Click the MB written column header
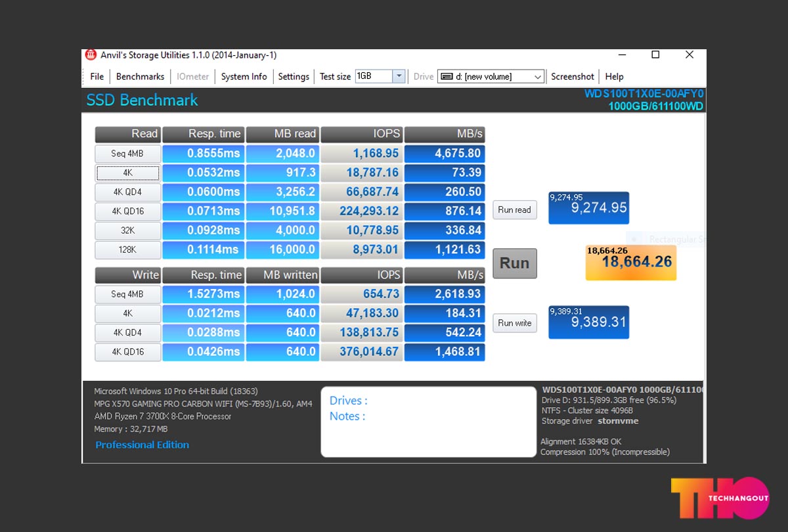 [282, 275]
